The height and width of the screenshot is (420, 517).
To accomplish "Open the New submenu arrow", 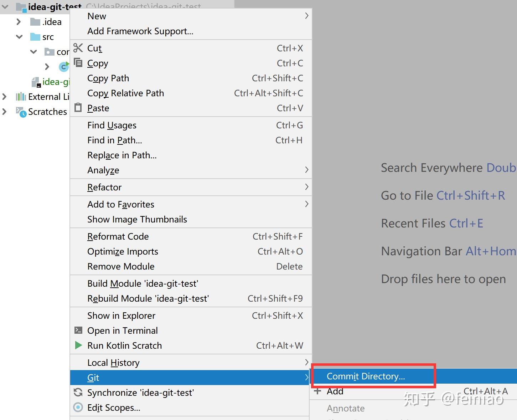I will tap(306, 16).
